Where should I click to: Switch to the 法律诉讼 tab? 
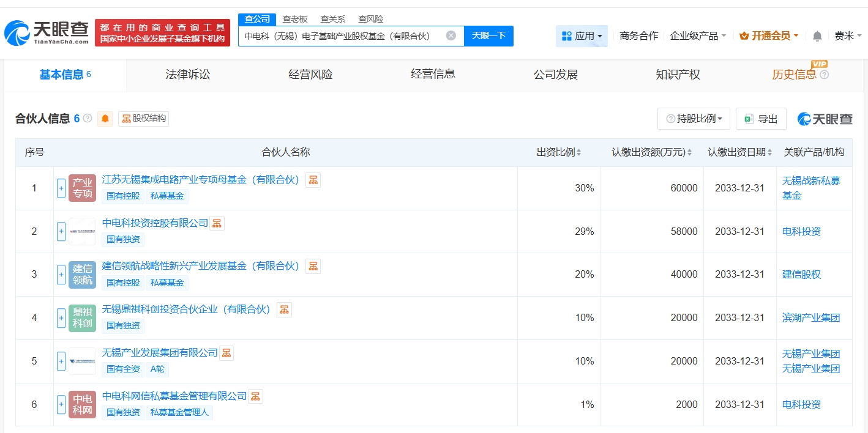(x=188, y=75)
